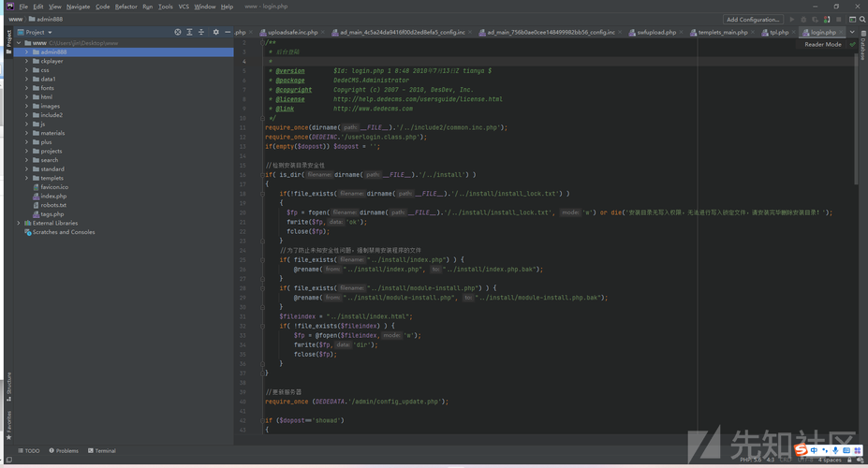Toggle the Database tool window on right edge

862,49
